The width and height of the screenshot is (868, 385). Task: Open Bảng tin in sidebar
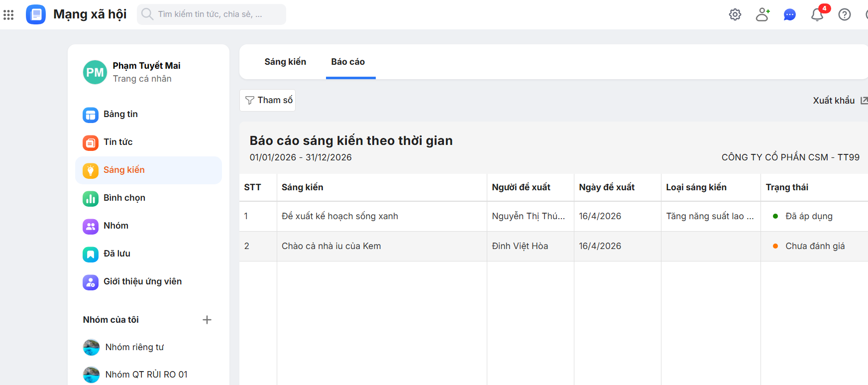[120, 115]
